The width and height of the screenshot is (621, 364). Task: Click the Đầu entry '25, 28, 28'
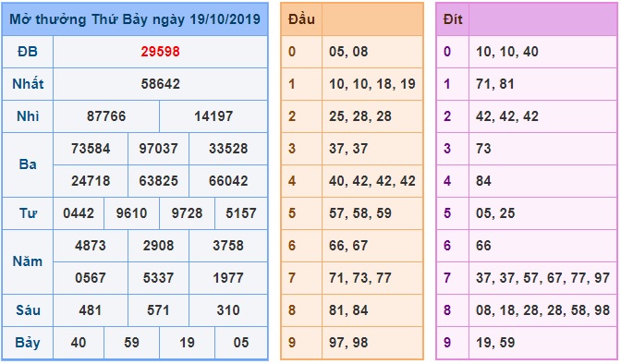tap(360, 116)
